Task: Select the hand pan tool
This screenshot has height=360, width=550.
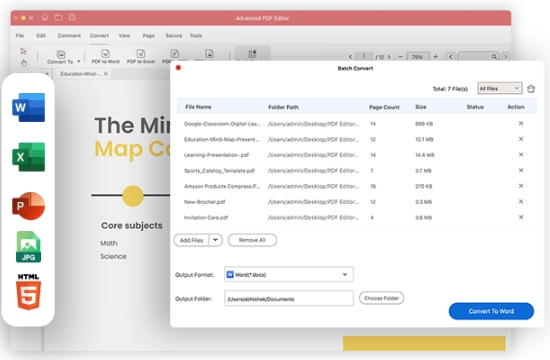Action: (x=24, y=63)
